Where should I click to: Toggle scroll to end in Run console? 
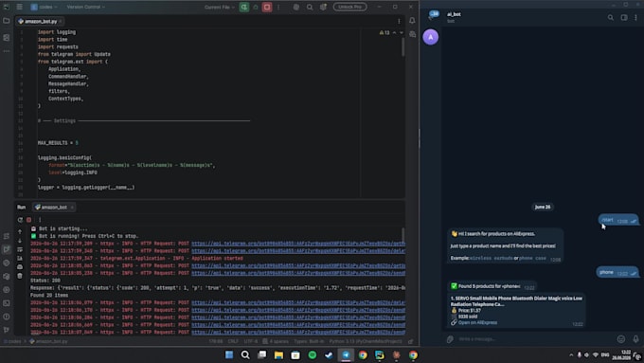20,258
